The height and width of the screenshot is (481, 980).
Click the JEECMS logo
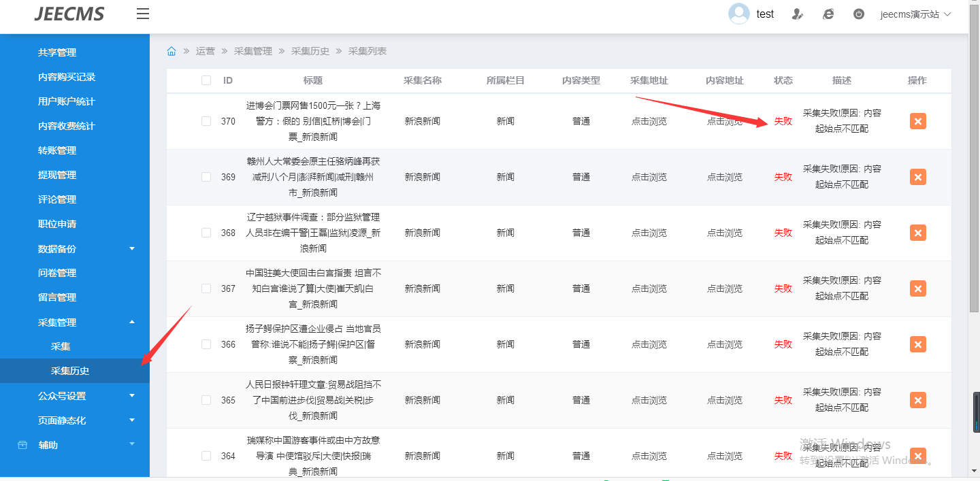pos(69,14)
